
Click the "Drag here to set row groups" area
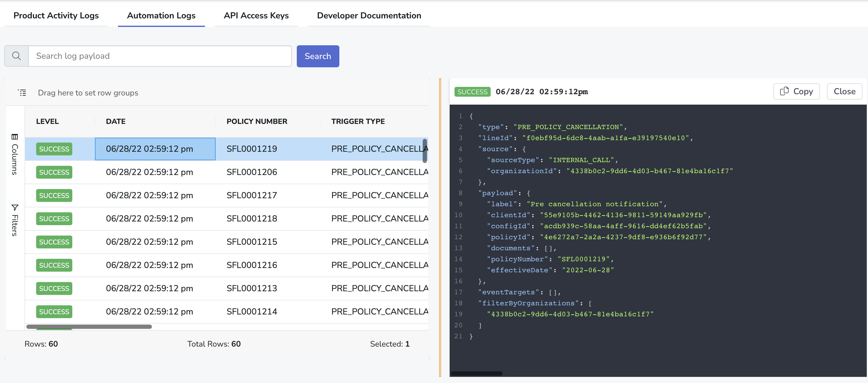coord(88,93)
